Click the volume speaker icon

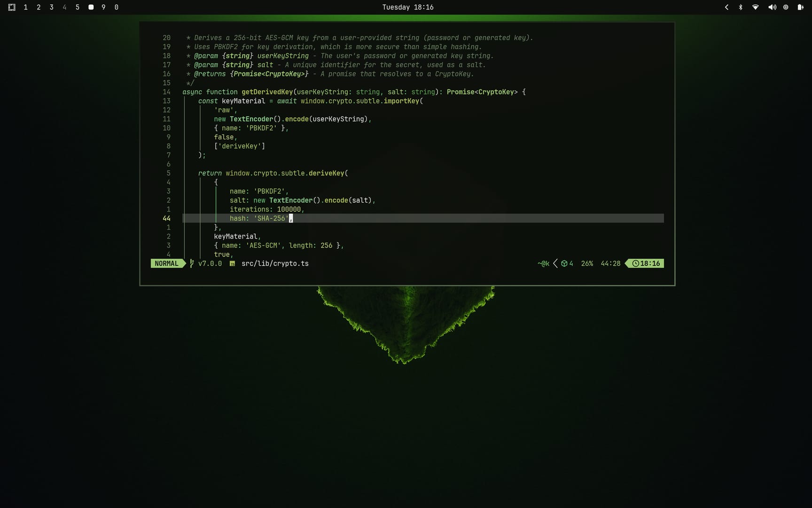772,7
